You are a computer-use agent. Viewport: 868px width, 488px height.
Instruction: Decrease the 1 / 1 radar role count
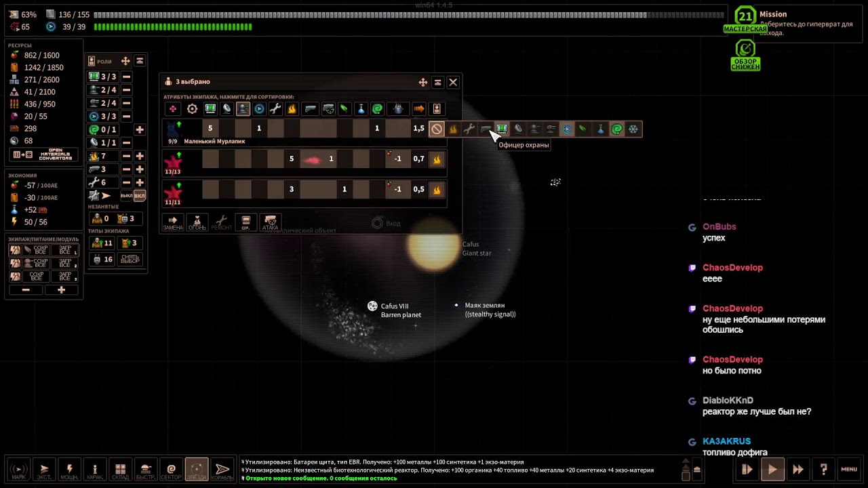pos(126,142)
